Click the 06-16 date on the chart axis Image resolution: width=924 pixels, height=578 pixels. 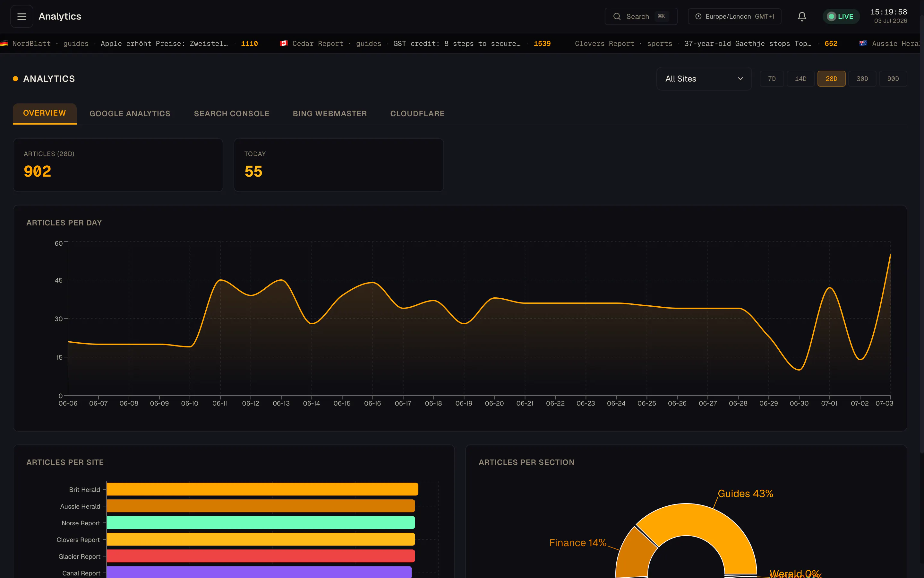(372, 404)
